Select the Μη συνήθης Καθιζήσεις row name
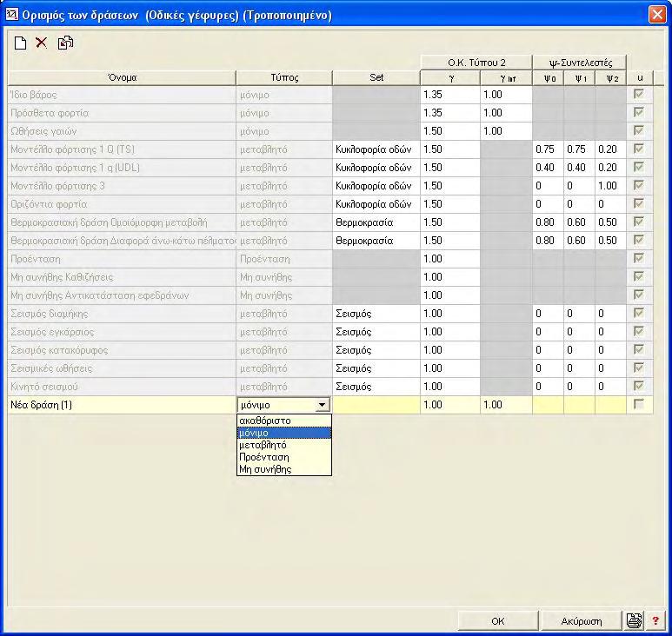672x636 pixels. [x=122, y=277]
